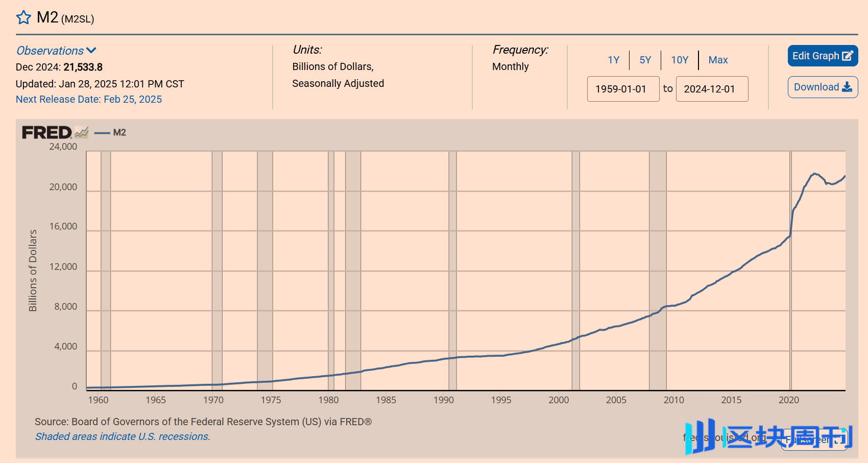Image resolution: width=868 pixels, height=463 pixels.
Task: Click the 2020 recession shaded bar
Action: point(790,271)
